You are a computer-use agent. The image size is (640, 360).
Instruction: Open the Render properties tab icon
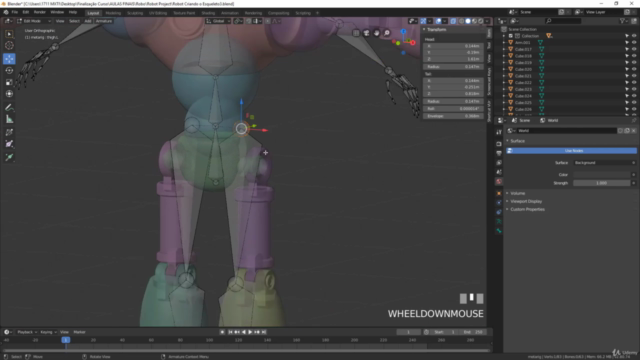499,144
